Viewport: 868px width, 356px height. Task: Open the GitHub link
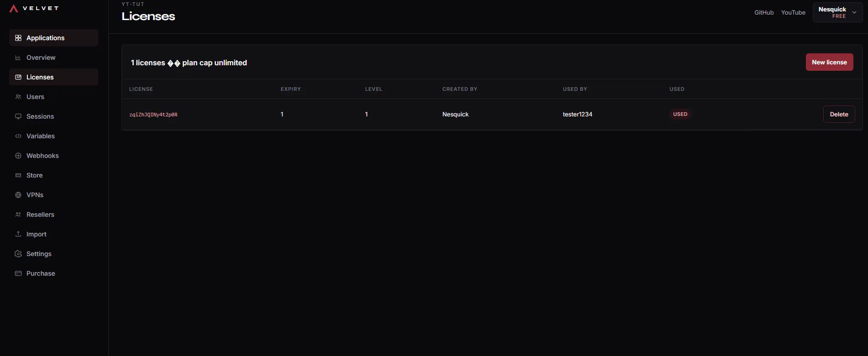coord(764,12)
